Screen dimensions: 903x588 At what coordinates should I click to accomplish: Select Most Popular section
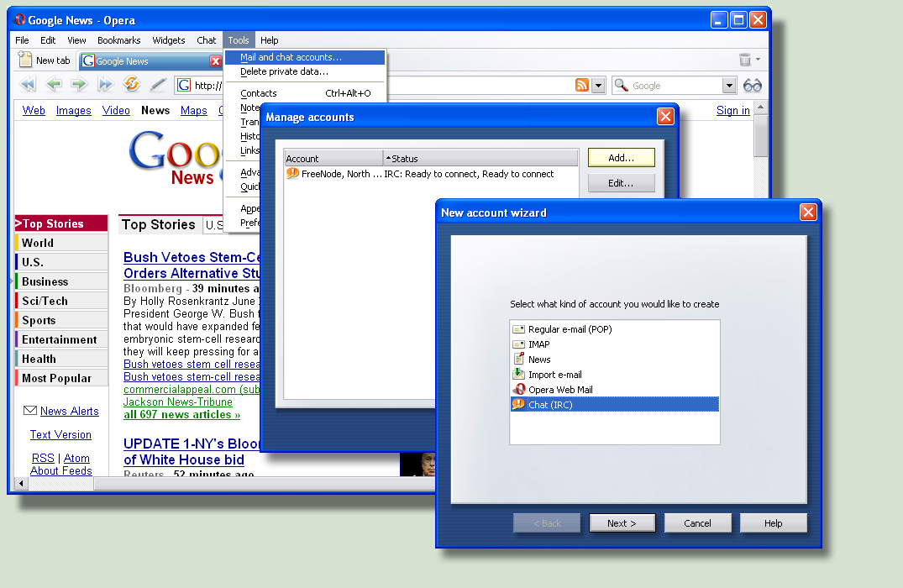point(61,378)
